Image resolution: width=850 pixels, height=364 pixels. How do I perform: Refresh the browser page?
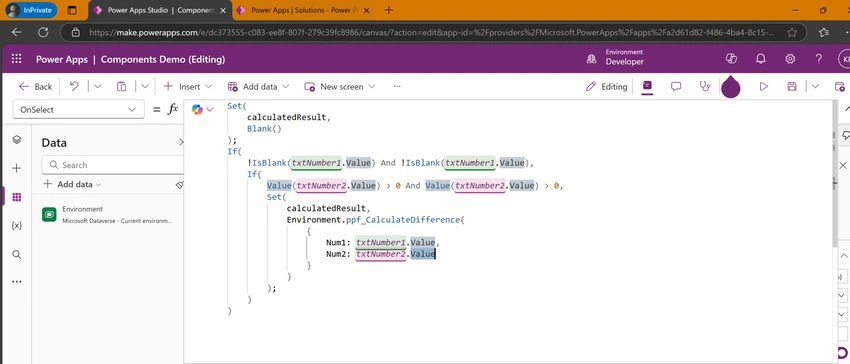coord(43,32)
